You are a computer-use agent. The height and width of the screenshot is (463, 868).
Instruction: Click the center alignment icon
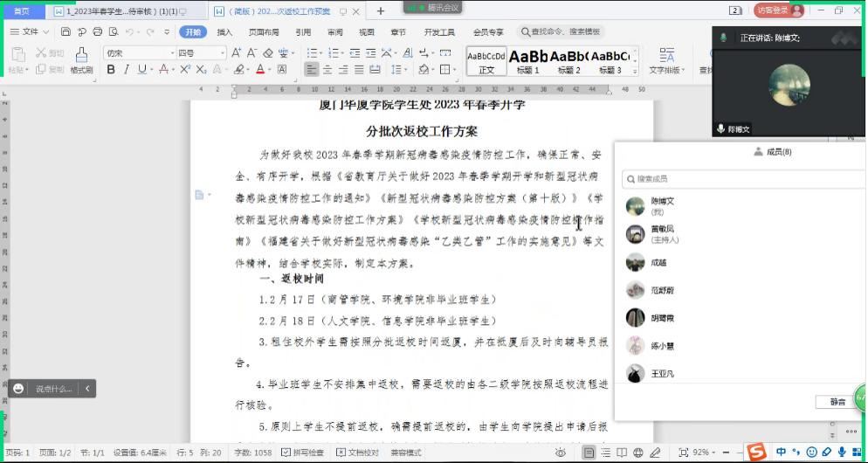[327, 69]
